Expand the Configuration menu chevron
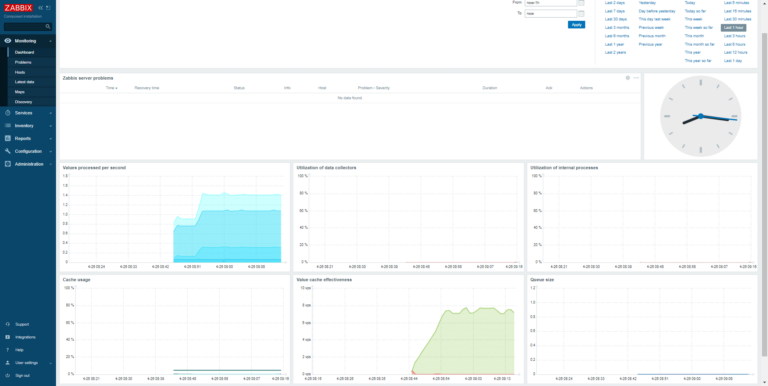This screenshot has width=768, height=386. [51, 151]
